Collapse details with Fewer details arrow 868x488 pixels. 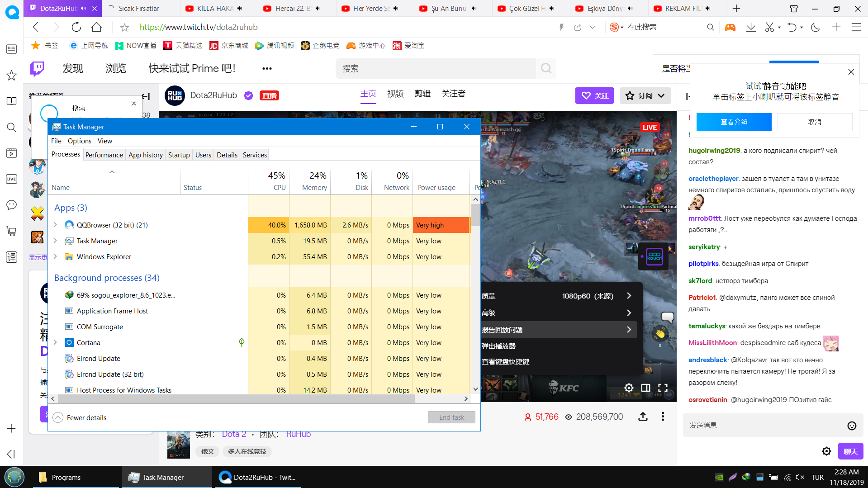click(58, 417)
